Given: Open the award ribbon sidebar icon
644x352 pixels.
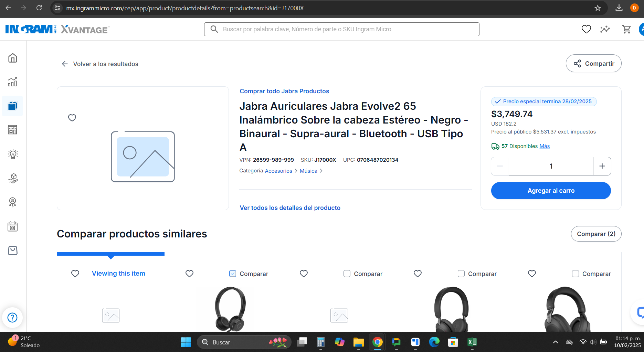Looking at the screenshot, I should [x=13, y=202].
